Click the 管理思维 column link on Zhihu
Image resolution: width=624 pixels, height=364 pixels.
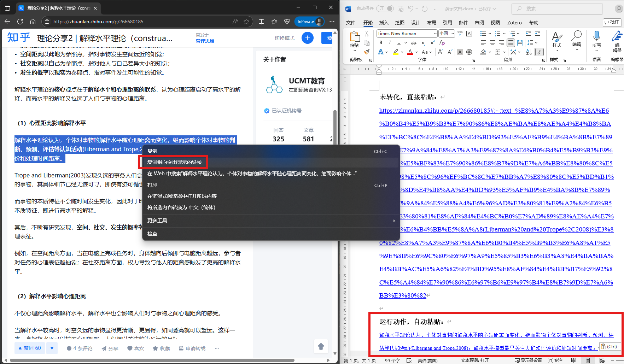(x=205, y=41)
